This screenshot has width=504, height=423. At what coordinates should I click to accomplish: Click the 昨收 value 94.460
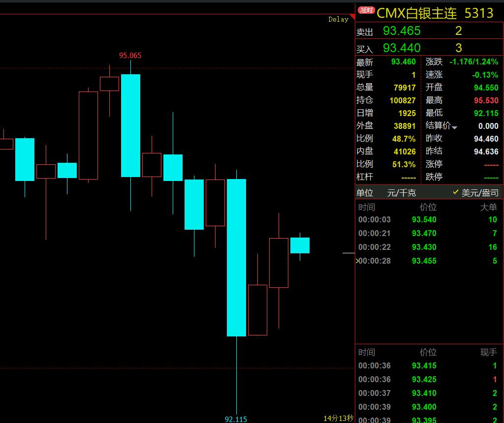pyautogui.click(x=486, y=139)
